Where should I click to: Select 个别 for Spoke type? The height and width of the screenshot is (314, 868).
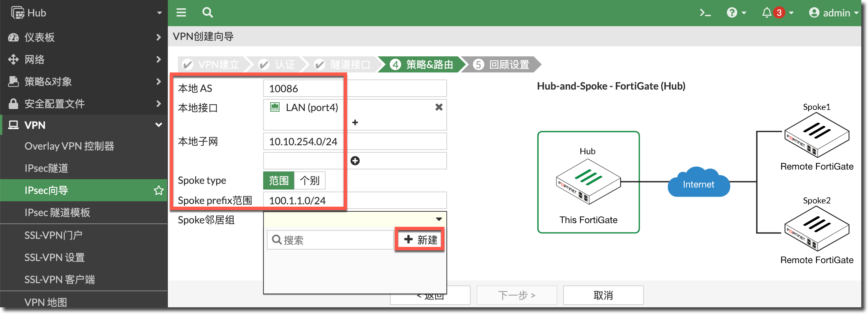309,180
